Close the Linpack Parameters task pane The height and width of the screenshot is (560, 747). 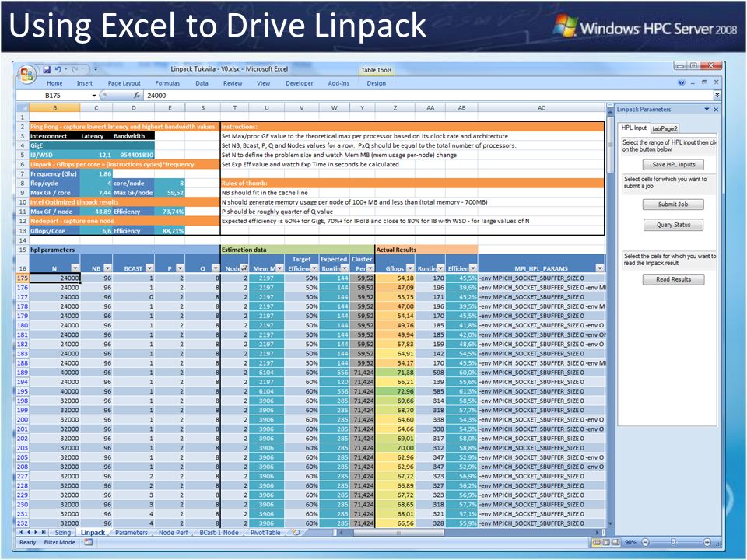pos(716,109)
